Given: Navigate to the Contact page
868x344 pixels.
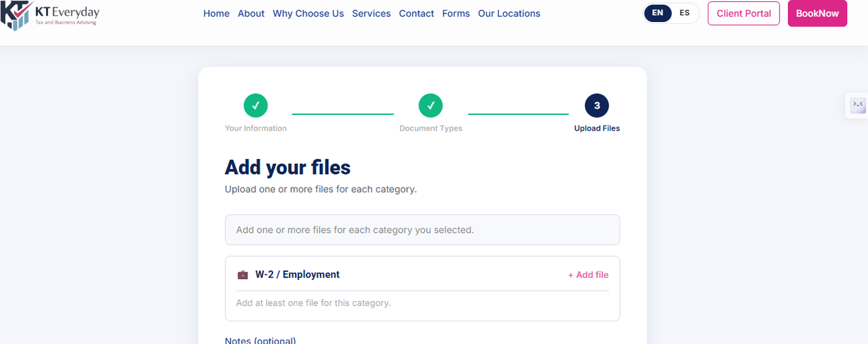Looking at the screenshot, I should click(x=416, y=13).
